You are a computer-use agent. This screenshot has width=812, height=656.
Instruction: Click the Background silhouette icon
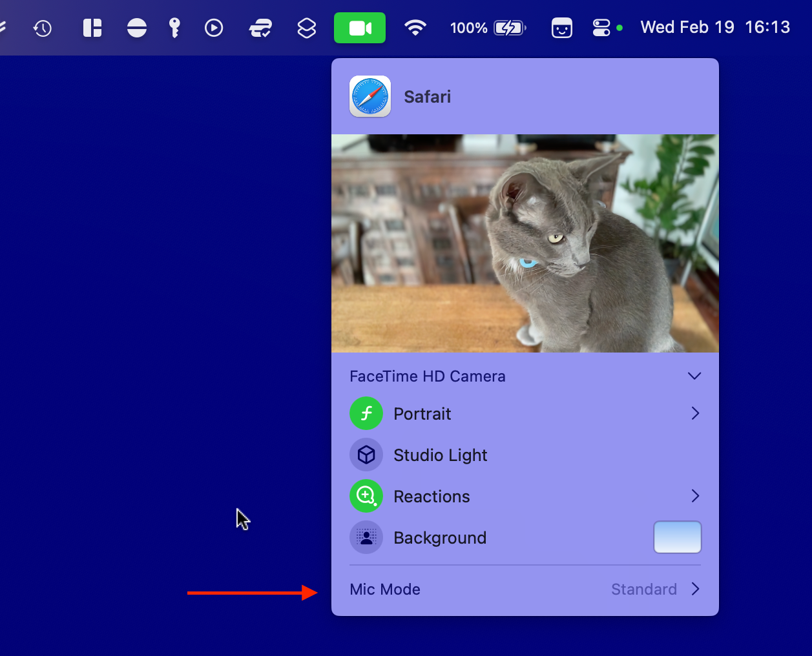click(x=366, y=537)
